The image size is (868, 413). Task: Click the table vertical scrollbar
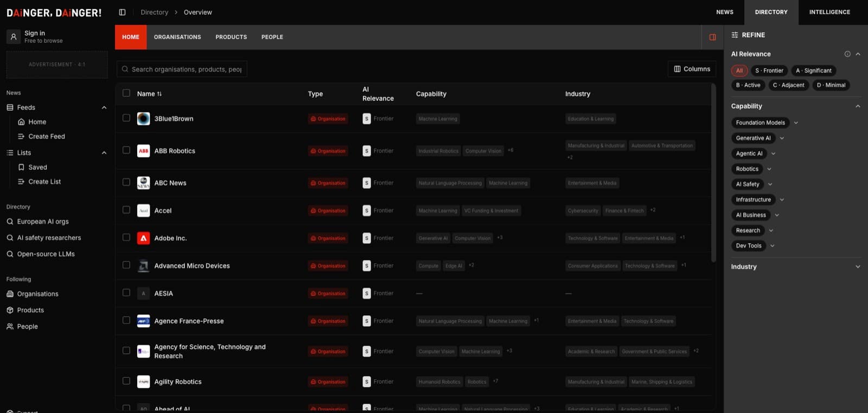point(713,174)
